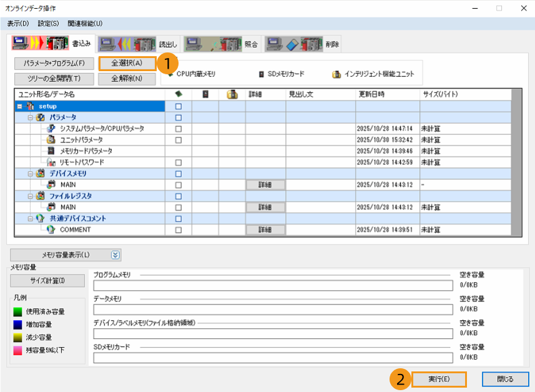Click the COMMENT item icon in tree

[x=52, y=230]
